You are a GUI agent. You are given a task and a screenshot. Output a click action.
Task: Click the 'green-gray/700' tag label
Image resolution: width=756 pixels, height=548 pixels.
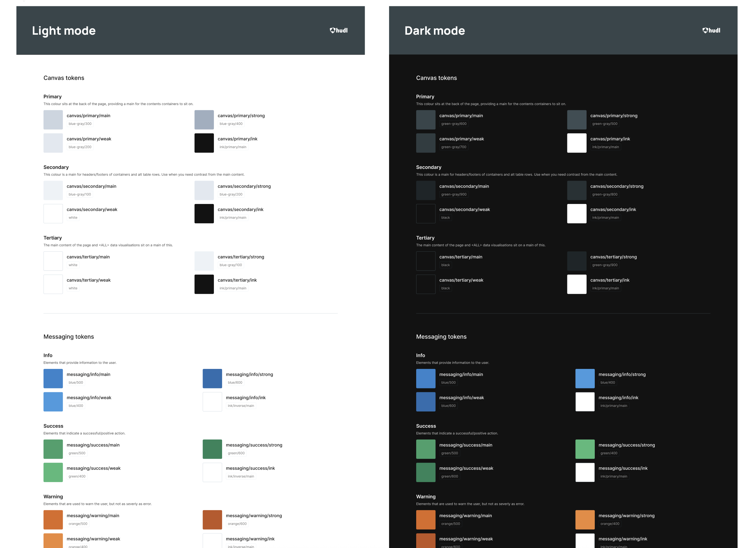[x=454, y=147]
